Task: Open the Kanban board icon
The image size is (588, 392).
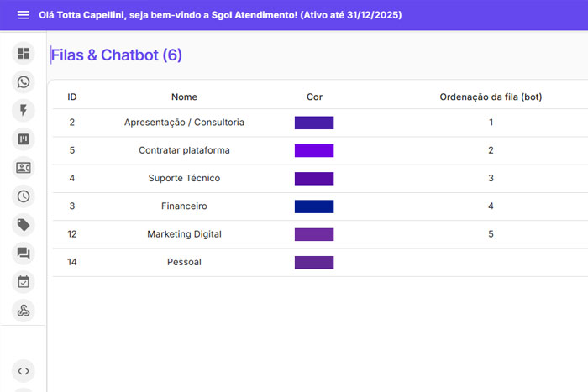Action: 24,139
